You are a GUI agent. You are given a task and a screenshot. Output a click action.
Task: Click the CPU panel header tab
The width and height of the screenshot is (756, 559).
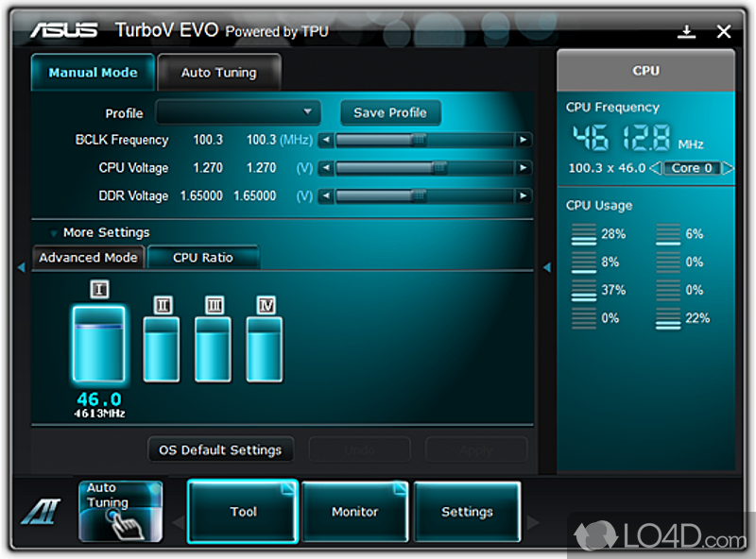tap(646, 71)
